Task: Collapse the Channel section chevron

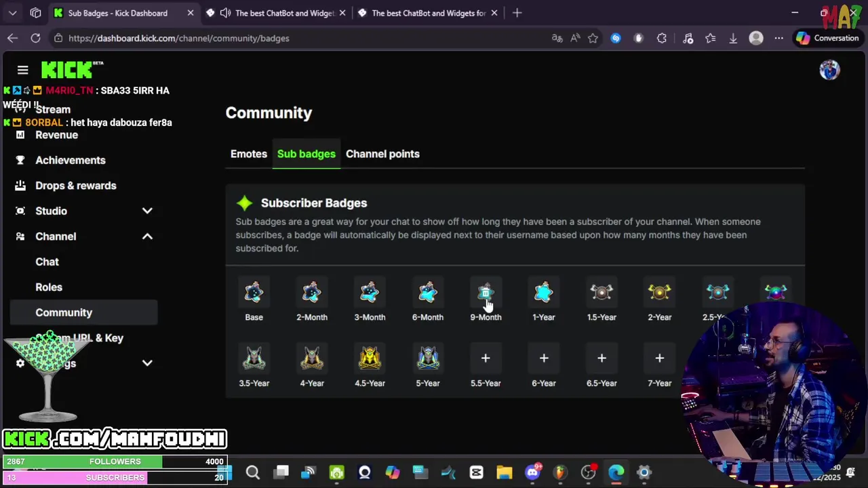Action: pyautogui.click(x=147, y=237)
